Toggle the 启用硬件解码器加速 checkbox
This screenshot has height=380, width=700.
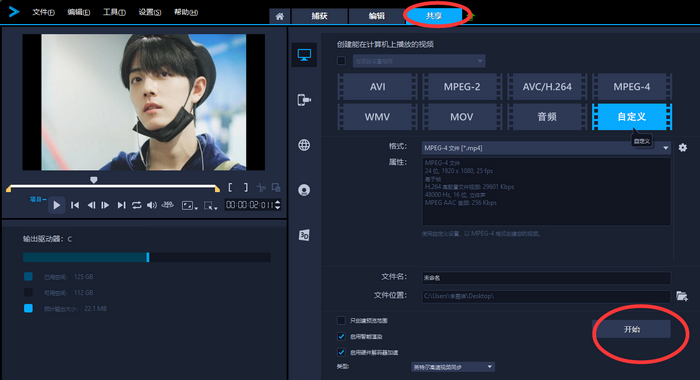point(342,352)
